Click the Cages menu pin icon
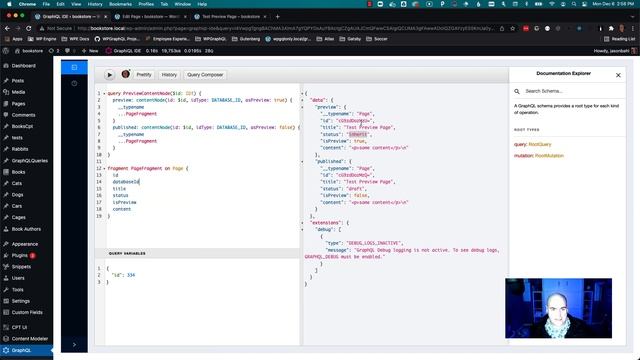The image size is (640, 360). click(x=6, y=218)
